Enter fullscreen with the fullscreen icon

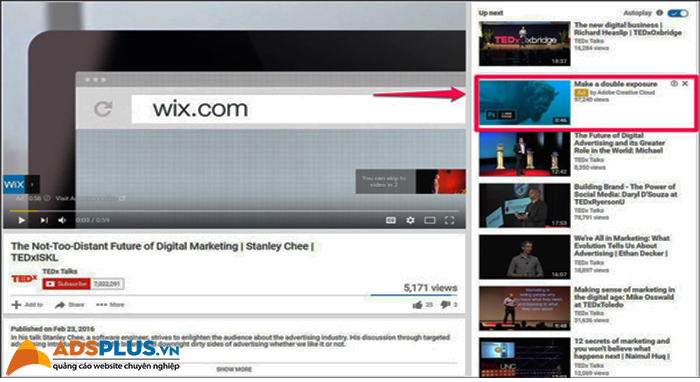point(450,220)
